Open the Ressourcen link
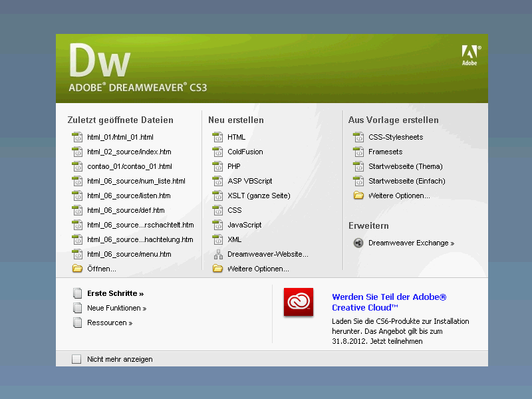Screen dimensions: 532x399 (110, 323)
